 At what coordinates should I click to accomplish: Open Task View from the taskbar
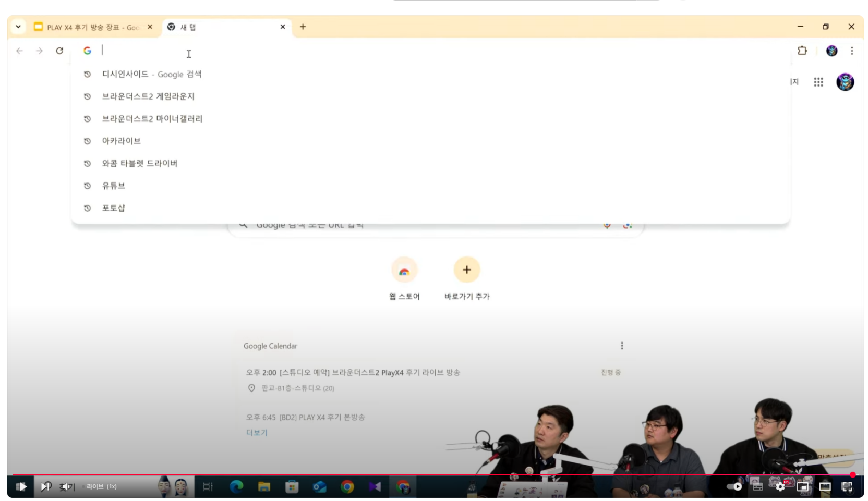pyautogui.click(x=208, y=486)
